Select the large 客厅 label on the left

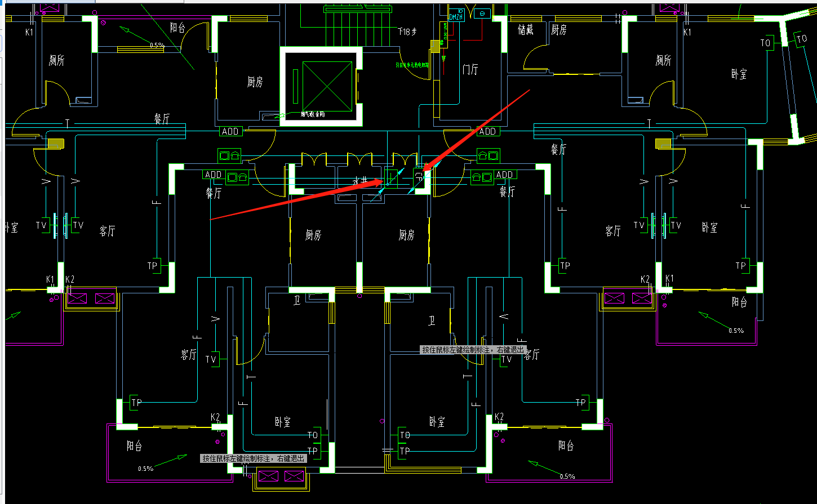click(108, 231)
